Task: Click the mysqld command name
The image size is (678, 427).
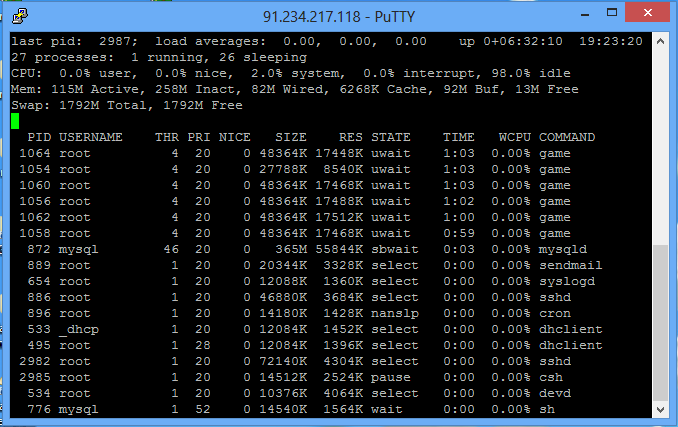Action: click(563, 249)
